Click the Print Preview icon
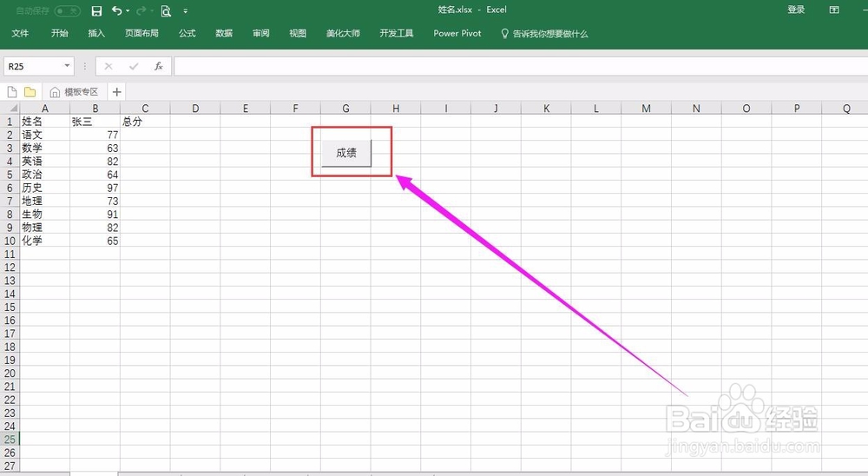The height and width of the screenshot is (476, 868). coord(166,10)
